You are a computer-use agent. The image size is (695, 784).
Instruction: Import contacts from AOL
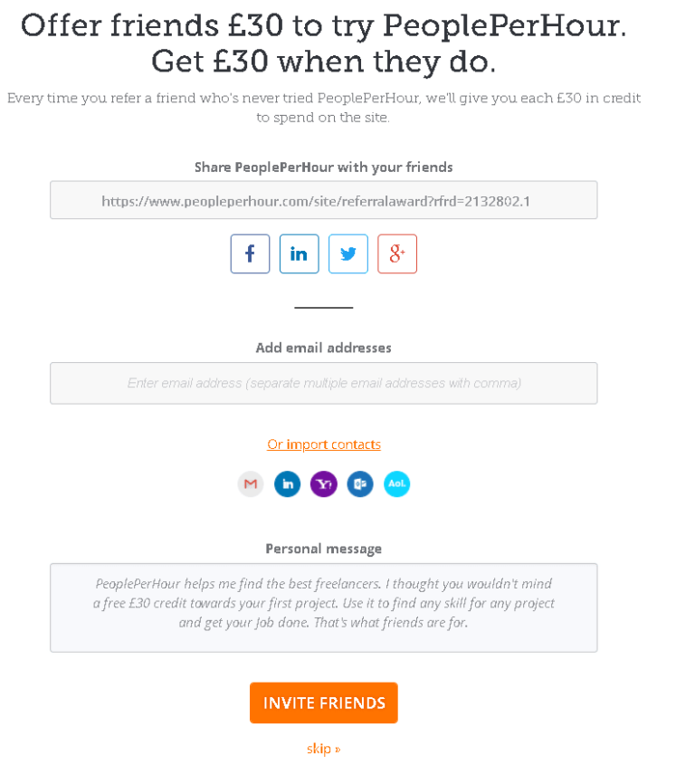(x=396, y=484)
